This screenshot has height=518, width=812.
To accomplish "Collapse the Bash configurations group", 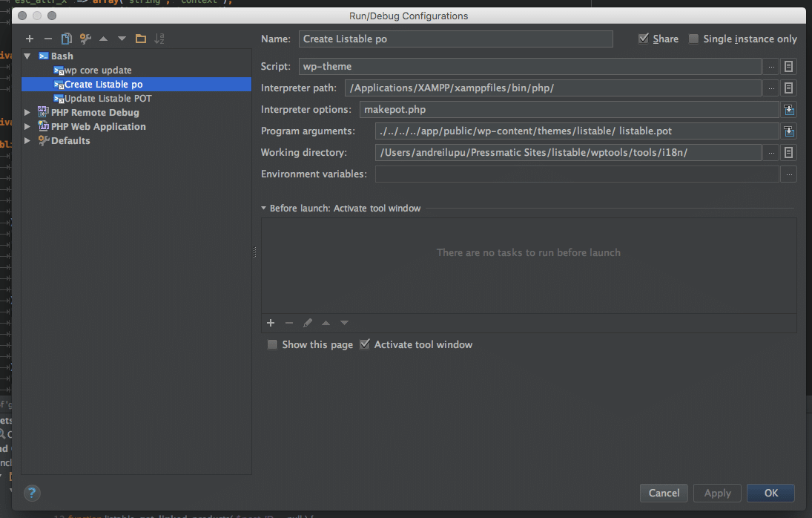I will [27, 56].
